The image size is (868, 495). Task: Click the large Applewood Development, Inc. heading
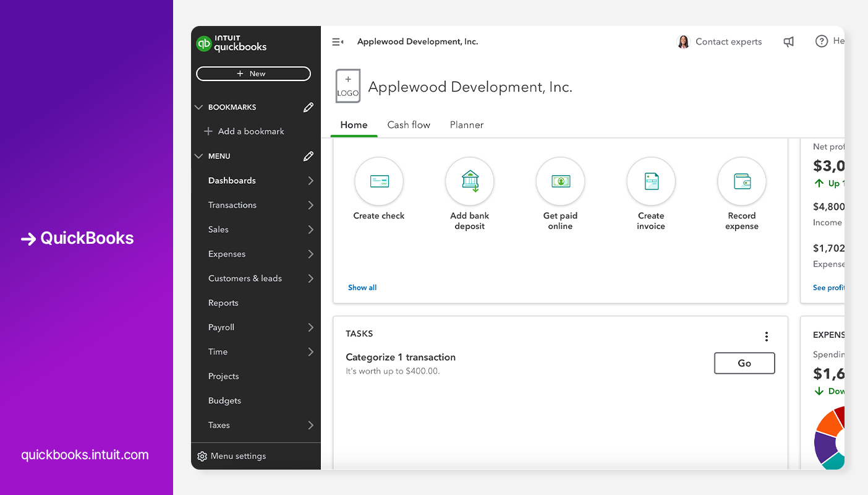coord(470,87)
